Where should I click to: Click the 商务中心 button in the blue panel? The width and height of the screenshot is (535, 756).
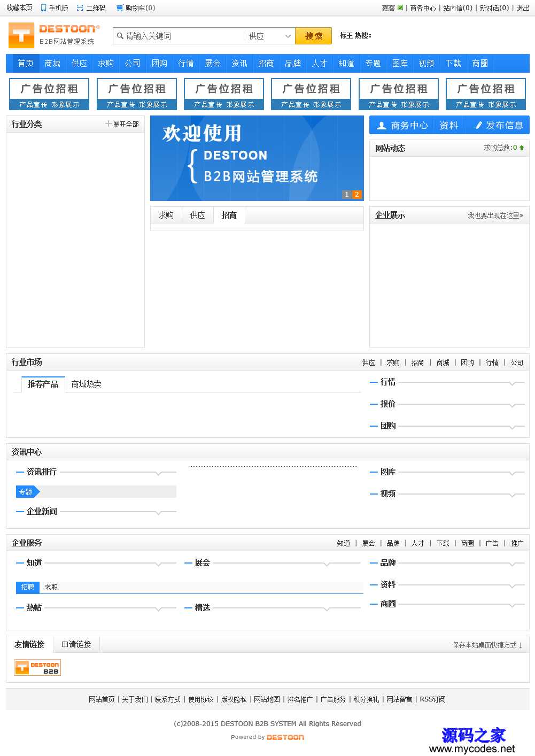pyautogui.click(x=402, y=126)
